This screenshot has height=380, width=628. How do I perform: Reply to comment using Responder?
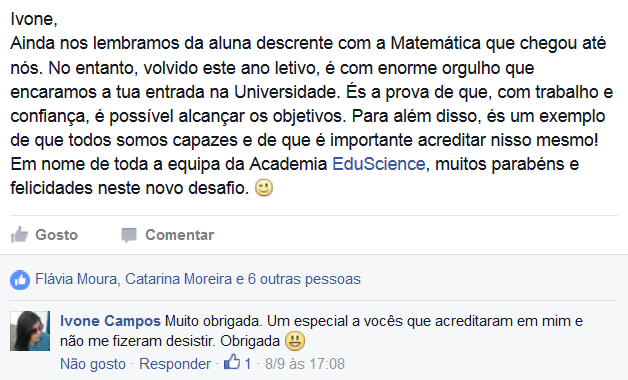[175, 364]
